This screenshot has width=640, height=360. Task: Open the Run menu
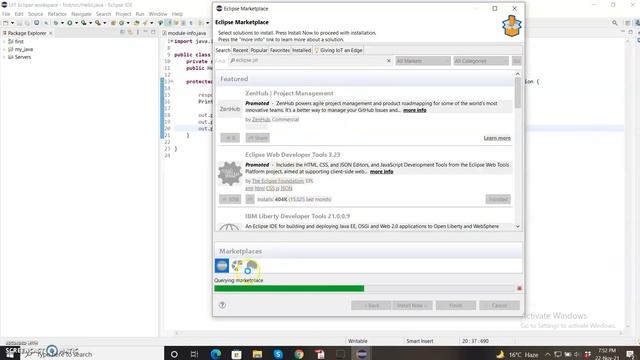140,14
